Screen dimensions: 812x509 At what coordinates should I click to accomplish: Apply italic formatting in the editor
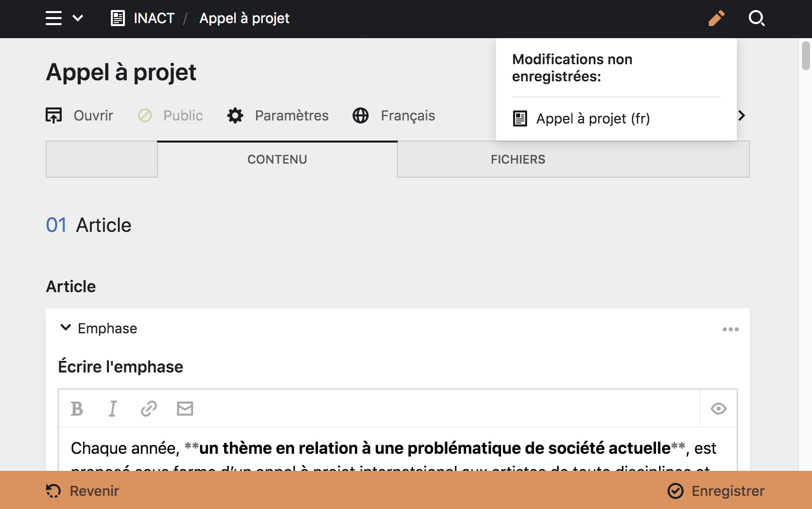tap(112, 408)
